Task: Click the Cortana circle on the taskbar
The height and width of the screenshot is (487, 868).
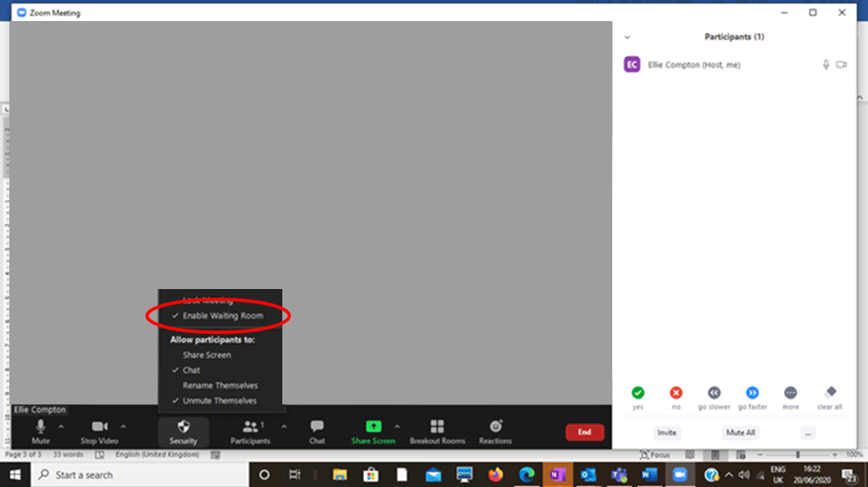Action: tap(264, 475)
